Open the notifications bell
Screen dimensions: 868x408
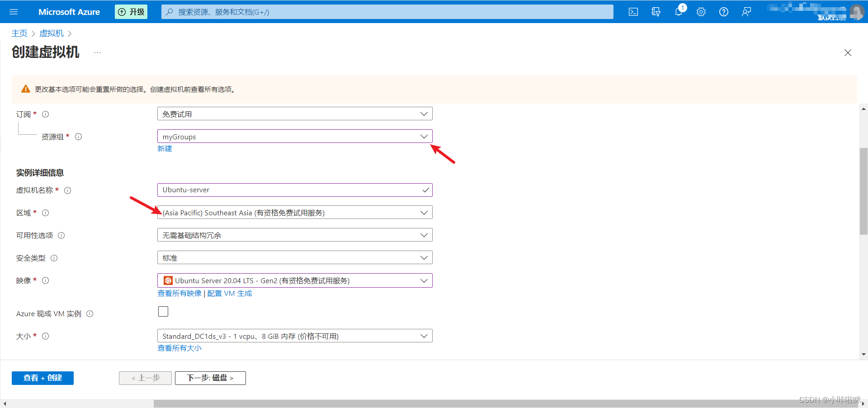[x=679, y=12]
